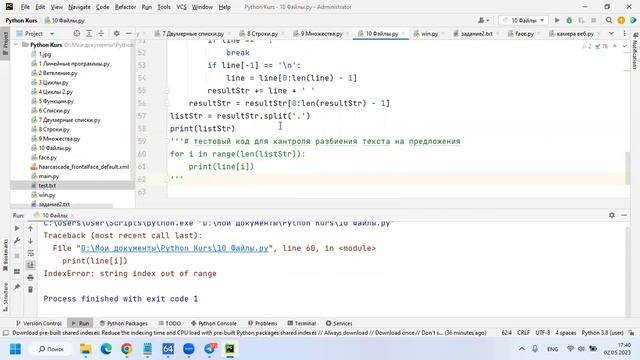Switch to the face.py editor tab
The image size is (640, 360).
click(524, 33)
